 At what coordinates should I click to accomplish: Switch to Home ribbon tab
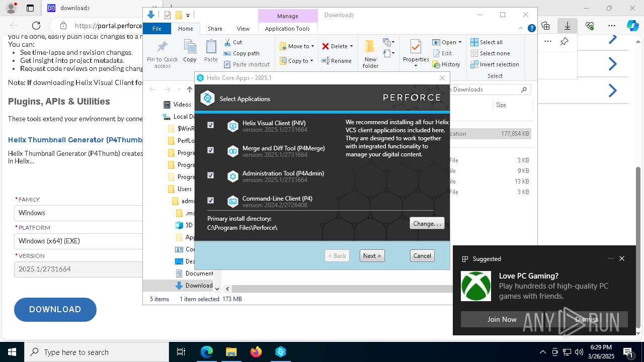point(186,29)
